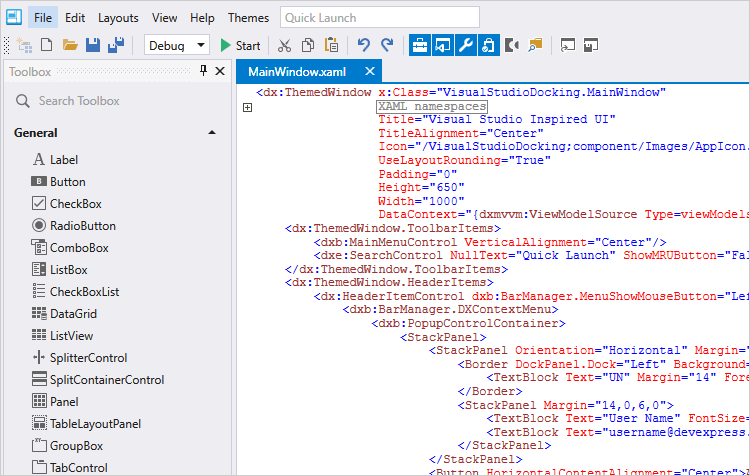Click the Save All icon
Screen dimensions: 750x476
click(x=116, y=45)
